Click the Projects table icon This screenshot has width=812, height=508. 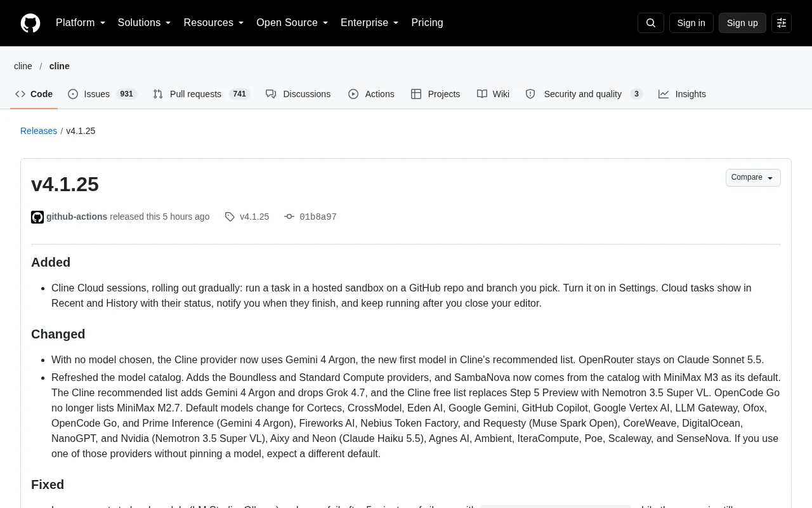416,94
